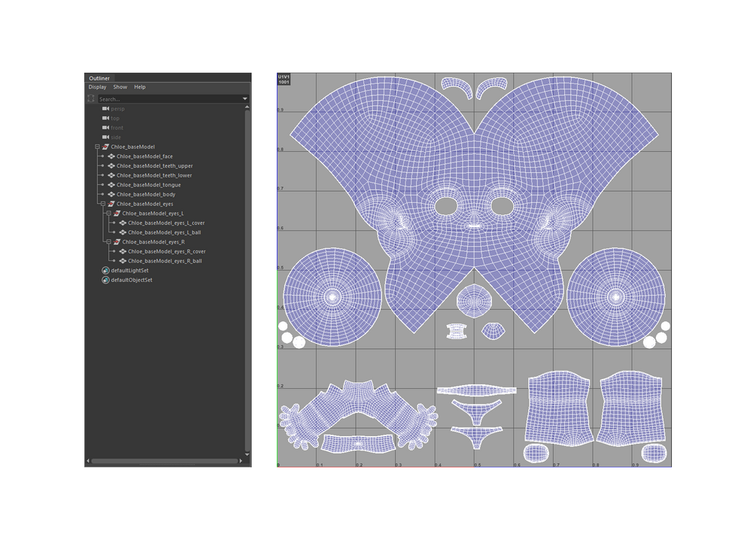This screenshot has width=756, height=540.
Task: Click the mesh icon of Chloe_baseModel_face
Action: point(111,156)
